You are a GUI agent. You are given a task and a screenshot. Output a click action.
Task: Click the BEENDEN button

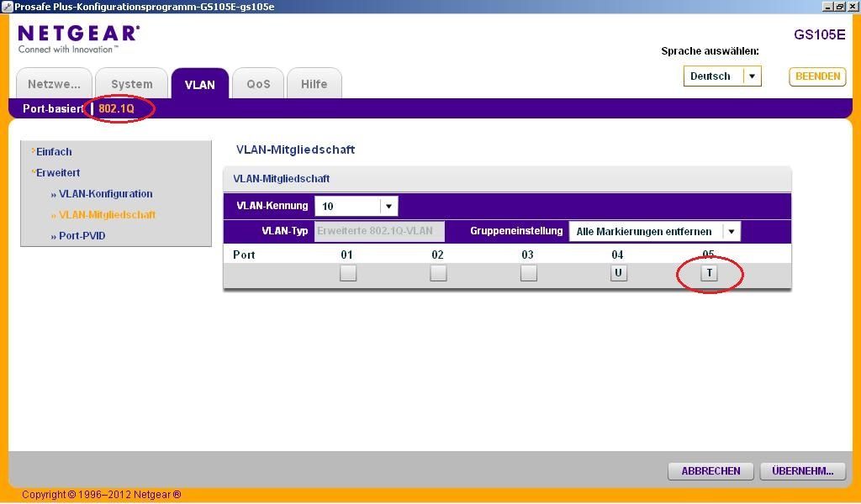click(x=817, y=76)
